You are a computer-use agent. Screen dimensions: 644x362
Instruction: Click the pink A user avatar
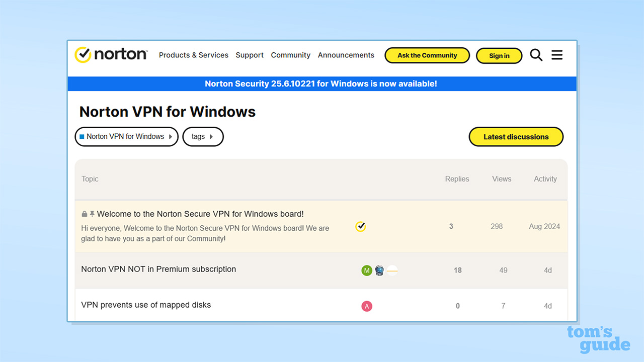point(367,306)
